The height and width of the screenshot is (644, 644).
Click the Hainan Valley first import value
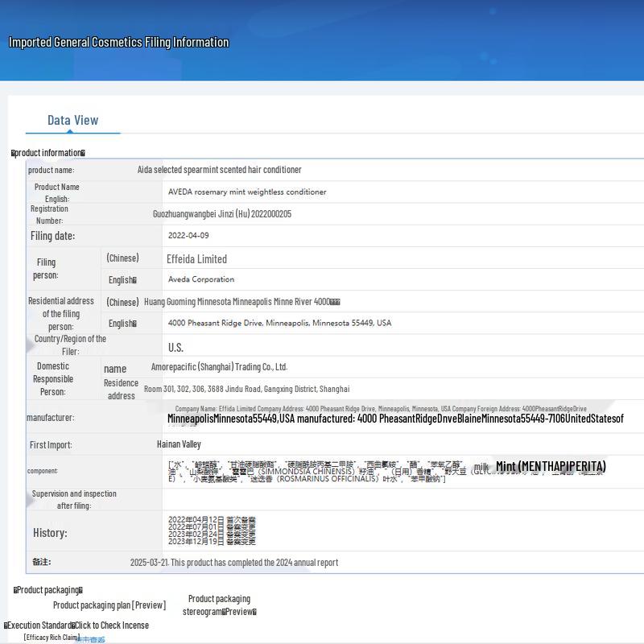click(x=179, y=444)
